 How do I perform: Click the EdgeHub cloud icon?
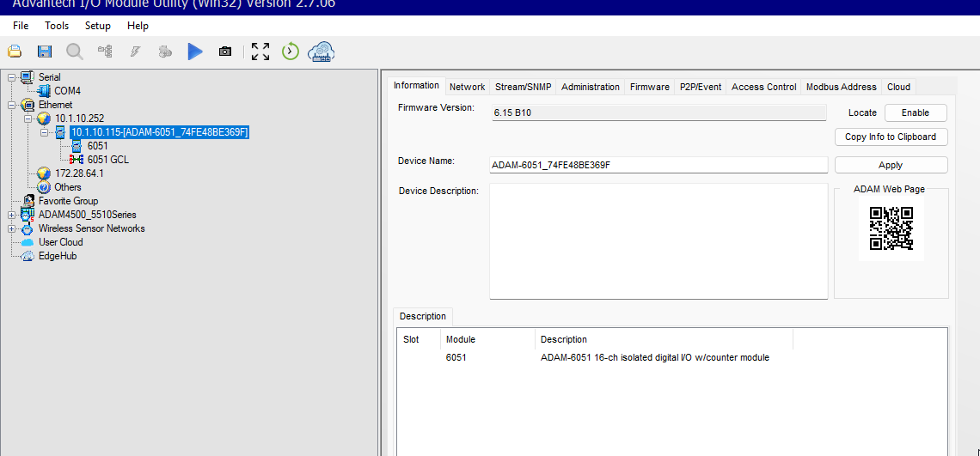[28, 256]
